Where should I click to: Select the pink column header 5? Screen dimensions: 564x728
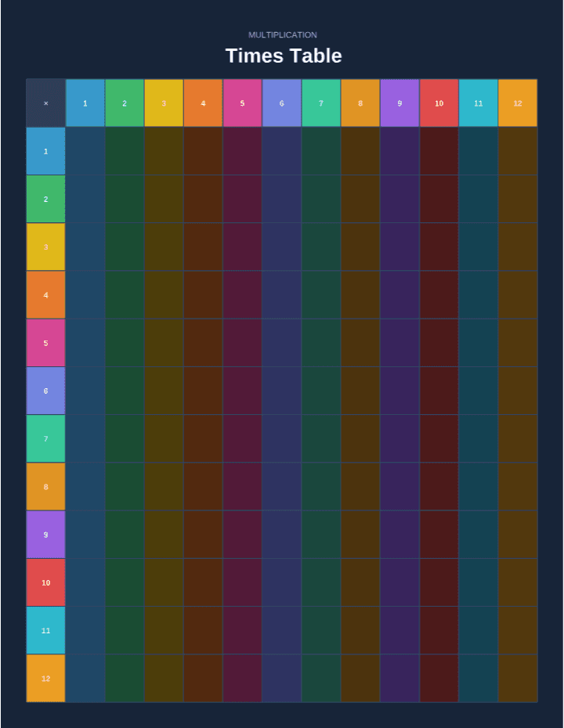243,103
